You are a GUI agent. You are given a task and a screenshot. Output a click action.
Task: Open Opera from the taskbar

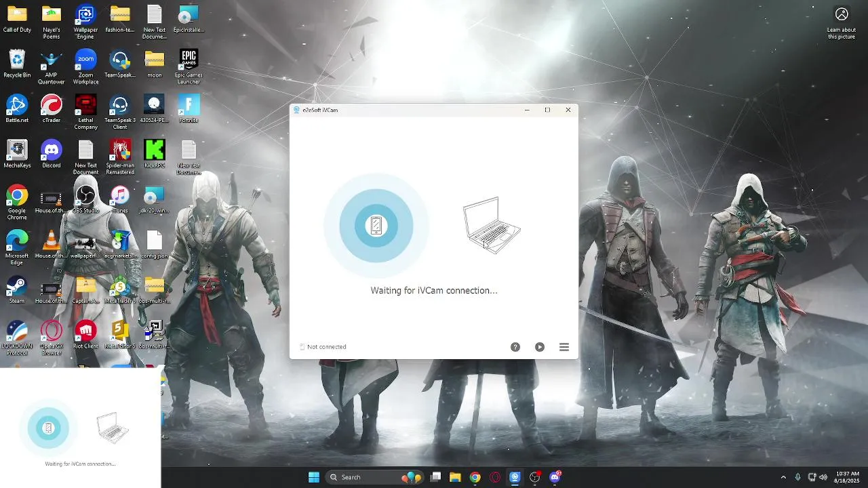tap(495, 477)
